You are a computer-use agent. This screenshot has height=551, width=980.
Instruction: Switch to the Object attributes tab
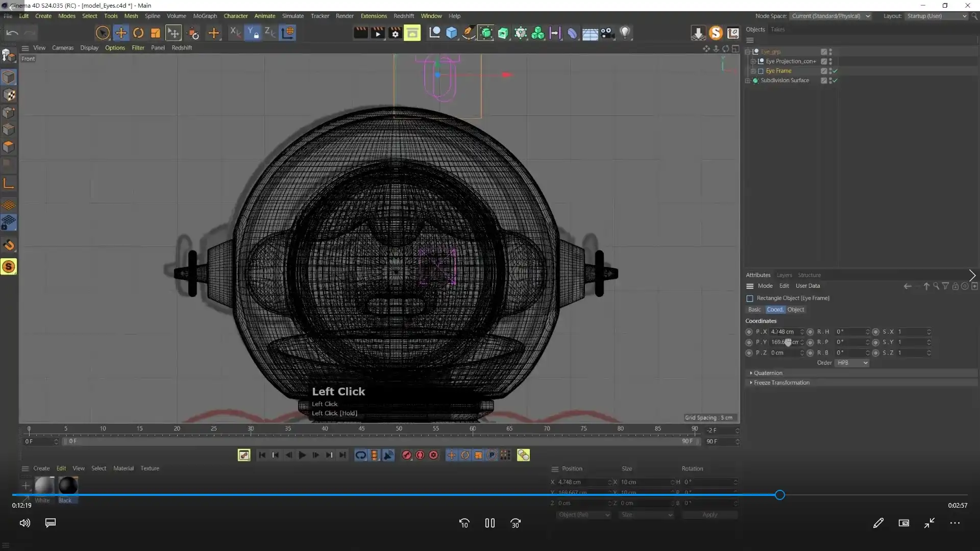tap(795, 310)
